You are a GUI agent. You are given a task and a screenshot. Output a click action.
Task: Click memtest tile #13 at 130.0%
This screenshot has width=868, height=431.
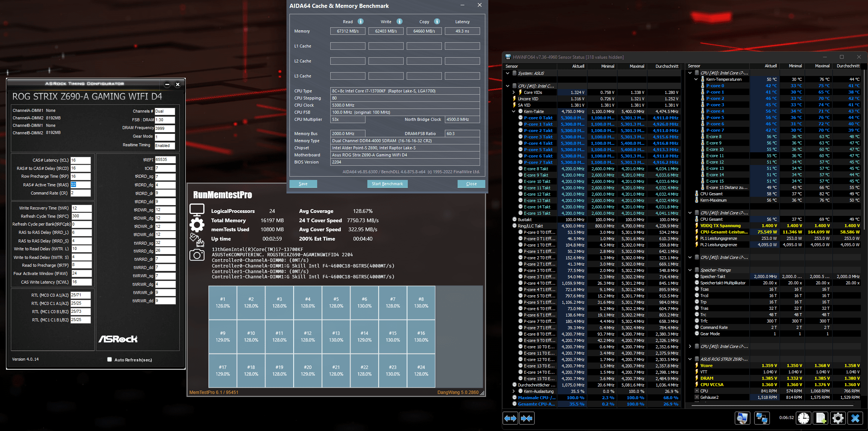(336, 337)
